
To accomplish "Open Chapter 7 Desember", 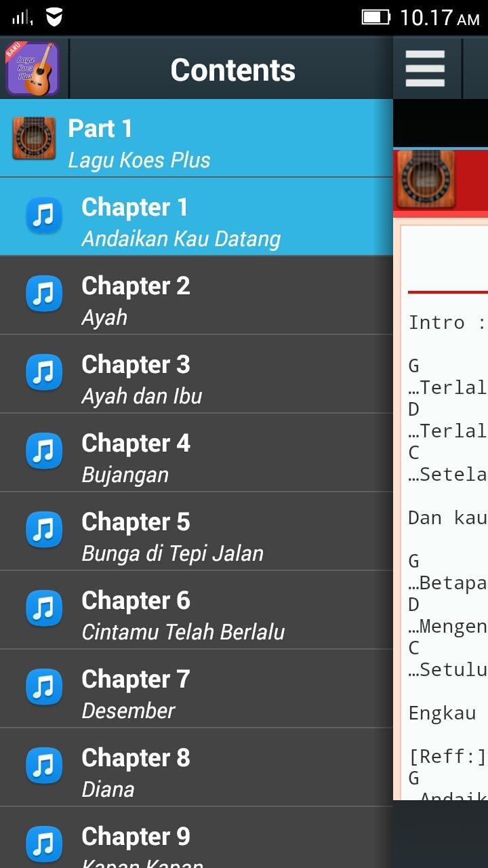I will (x=197, y=689).
